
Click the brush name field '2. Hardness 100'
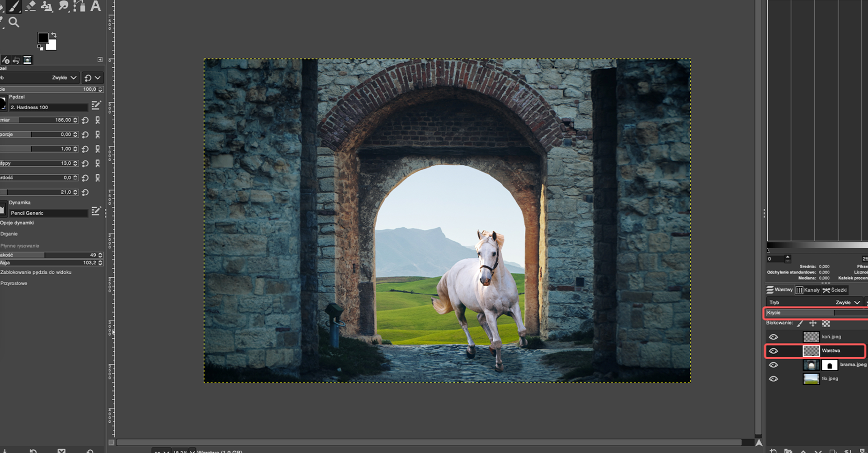click(48, 107)
